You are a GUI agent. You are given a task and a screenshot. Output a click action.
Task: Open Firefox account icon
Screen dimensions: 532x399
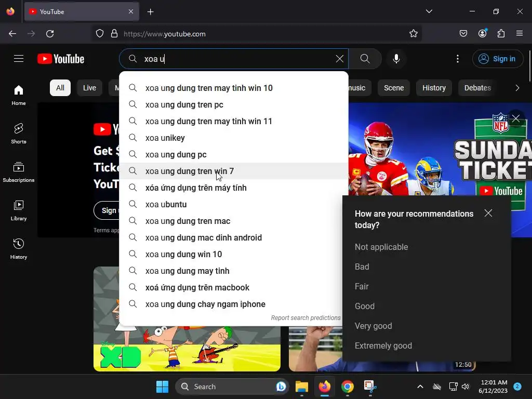[482, 33]
